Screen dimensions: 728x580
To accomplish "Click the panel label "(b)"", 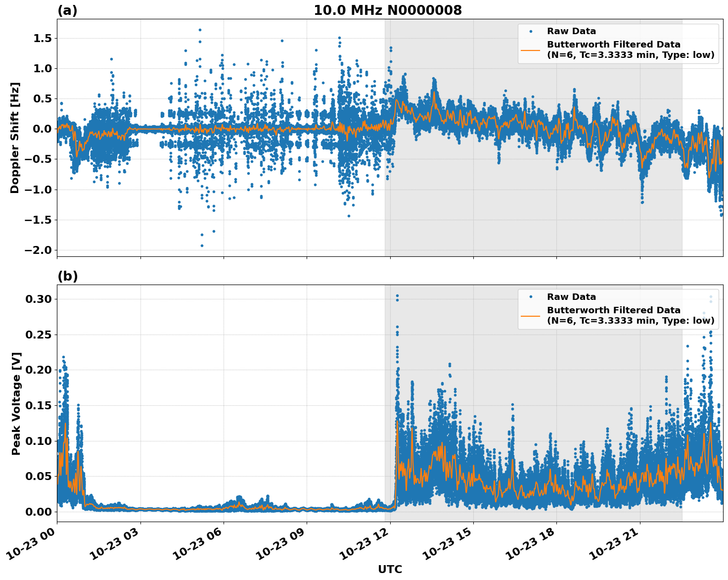I will [x=67, y=276].
